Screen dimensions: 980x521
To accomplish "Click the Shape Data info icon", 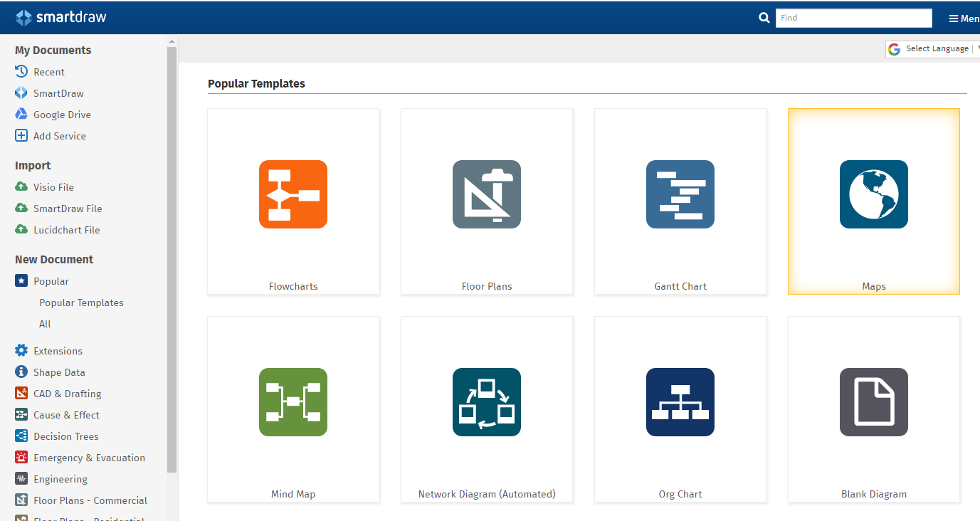I will tap(21, 372).
